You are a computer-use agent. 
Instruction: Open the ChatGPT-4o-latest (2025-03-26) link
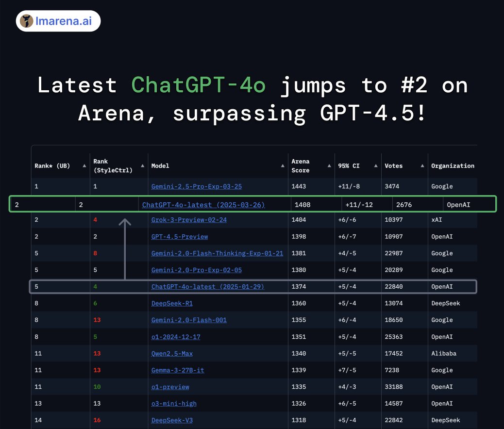(202, 205)
